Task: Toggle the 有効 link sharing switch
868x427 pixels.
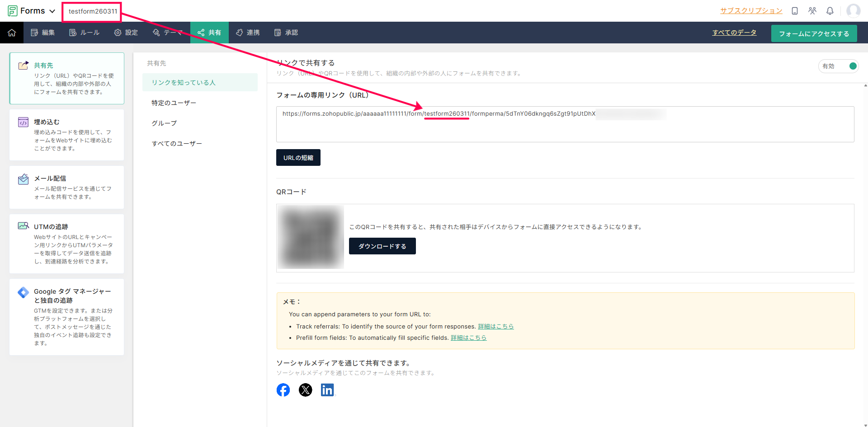Action: 852,66
